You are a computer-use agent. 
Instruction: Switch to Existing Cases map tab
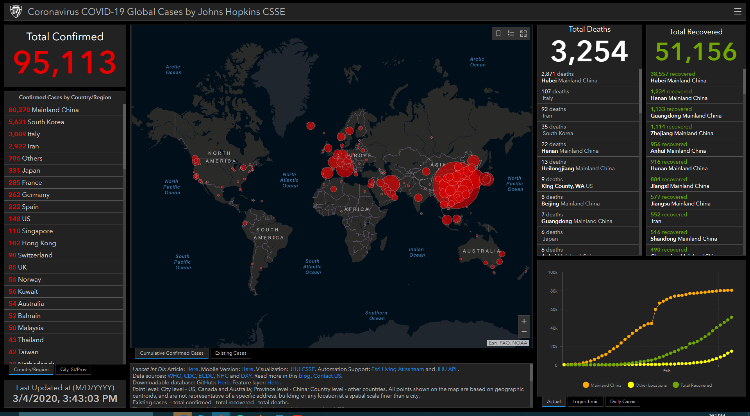coord(231,353)
